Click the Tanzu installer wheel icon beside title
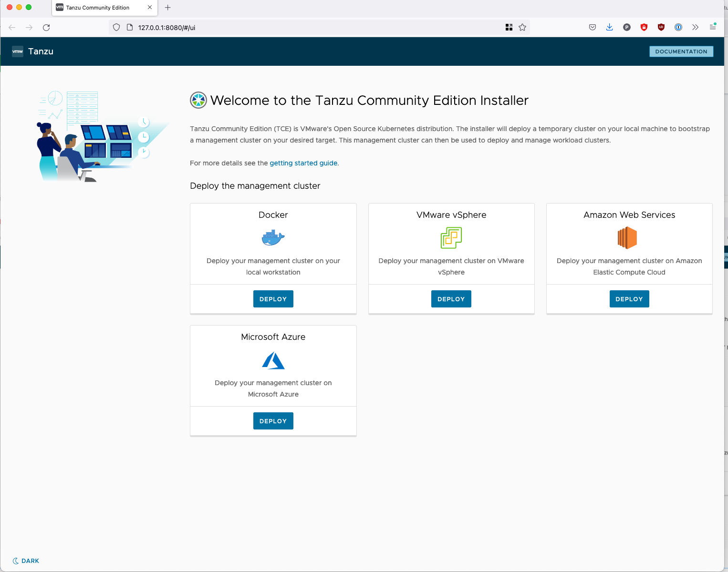 [198, 101]
